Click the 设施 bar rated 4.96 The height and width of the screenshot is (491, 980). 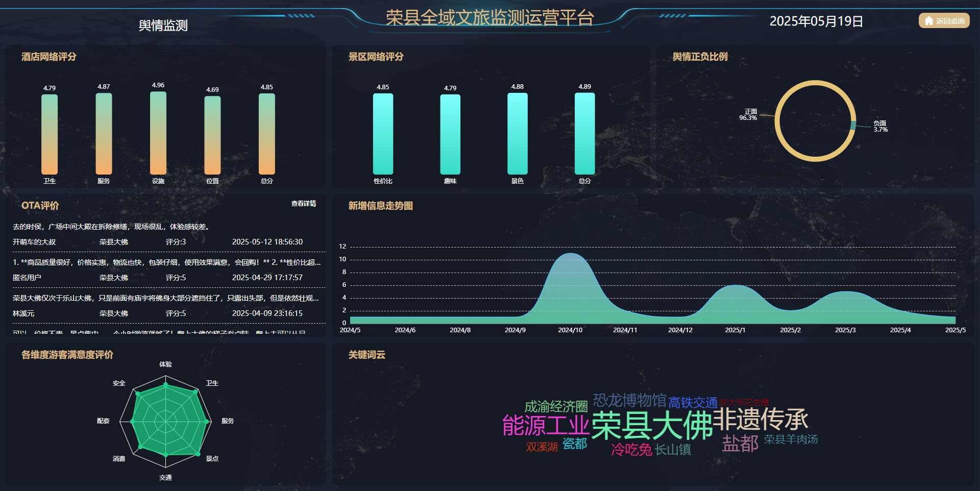158,132
